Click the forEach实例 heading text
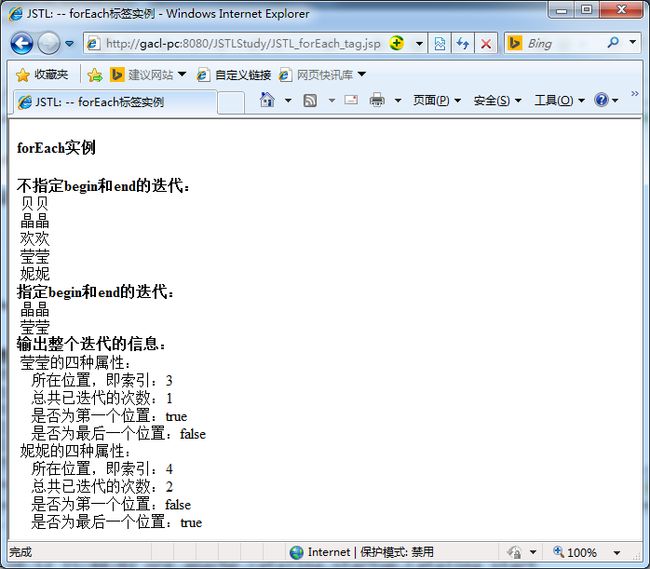 56,148
